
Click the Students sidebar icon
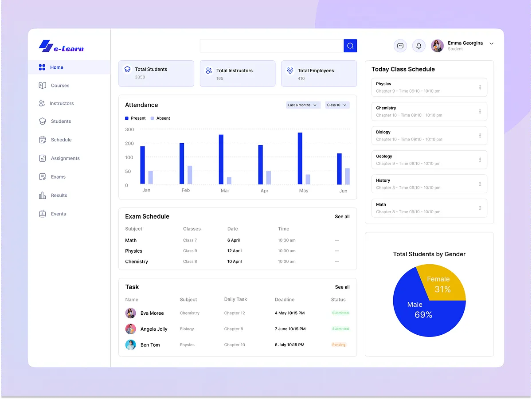pyautogui.click(x=43, y=121)
